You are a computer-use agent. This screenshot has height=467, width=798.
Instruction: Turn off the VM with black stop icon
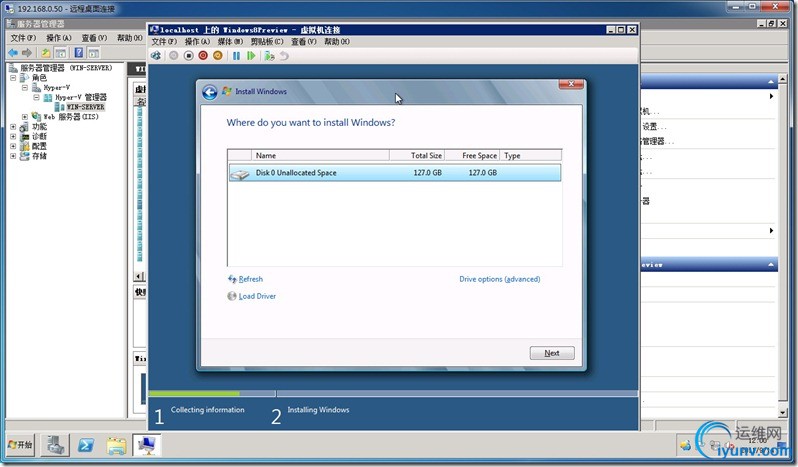[x=188, y=55]
